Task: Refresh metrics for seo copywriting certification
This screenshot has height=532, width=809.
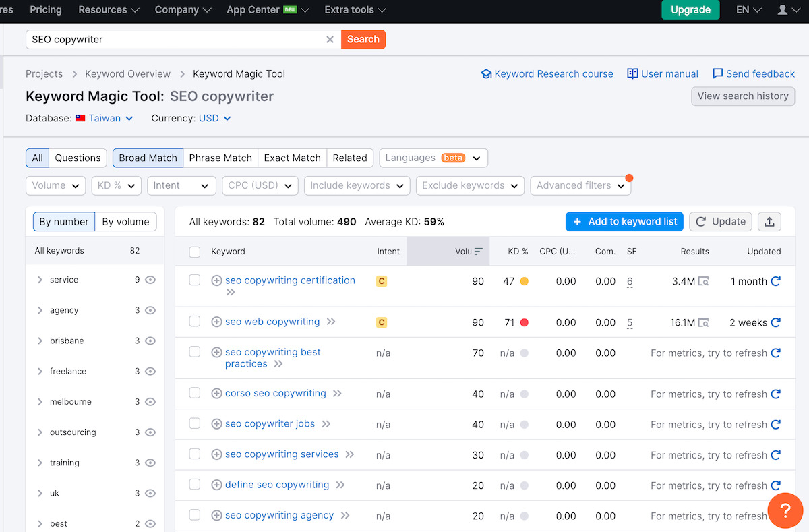Action: point(776,281)
